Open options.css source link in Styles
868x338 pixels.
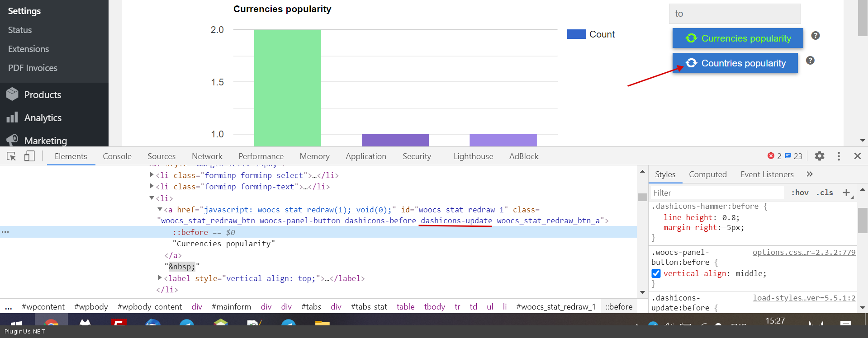pos(804,252)
